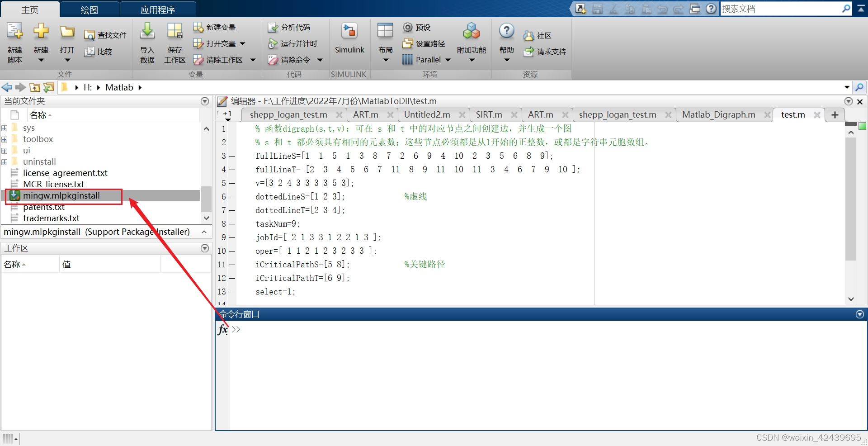Close the Untitled2.m editor tab

tap(462, 115)
